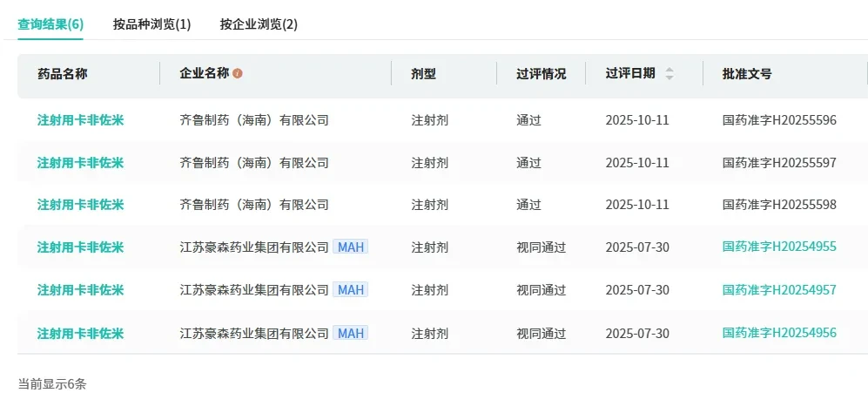
Task: Open 注射用卡非佐米 in the H20255596 row
Action: [80, 120]
